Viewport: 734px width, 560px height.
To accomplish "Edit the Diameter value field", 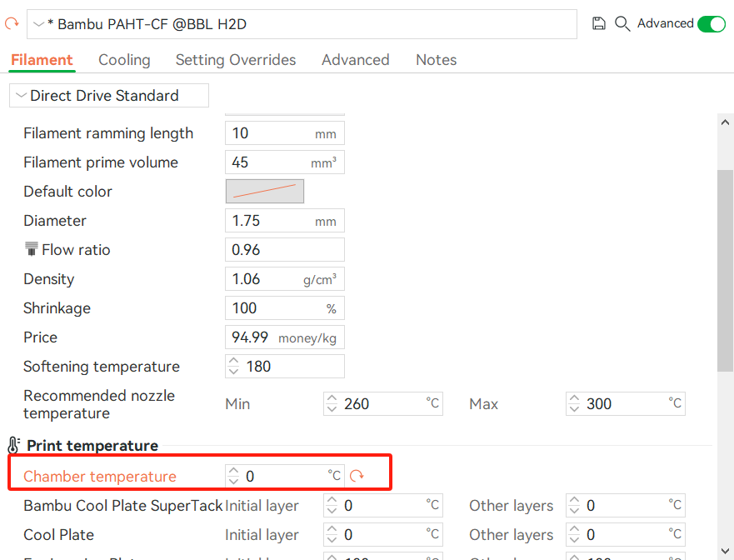I will (x=285, y=221).
